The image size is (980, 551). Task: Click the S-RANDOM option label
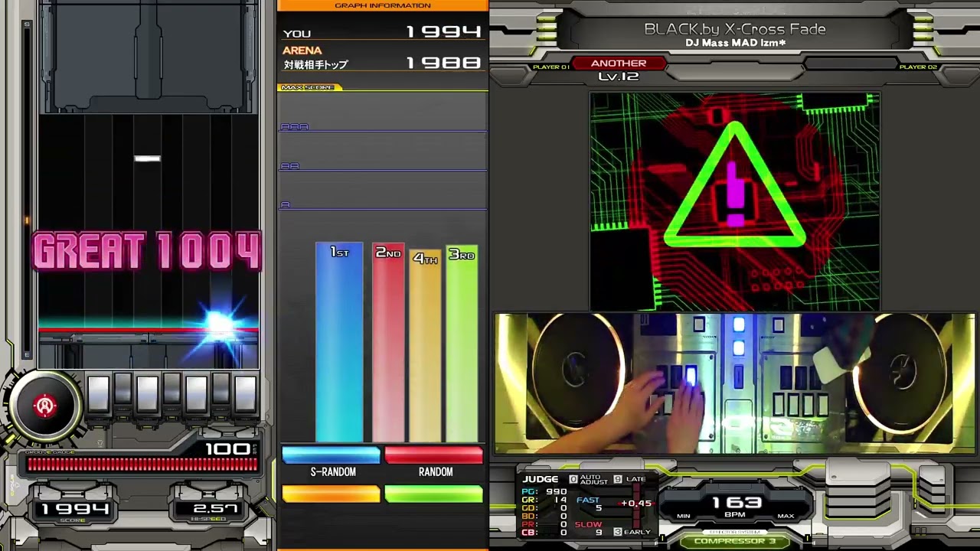[x=333, y=472]
